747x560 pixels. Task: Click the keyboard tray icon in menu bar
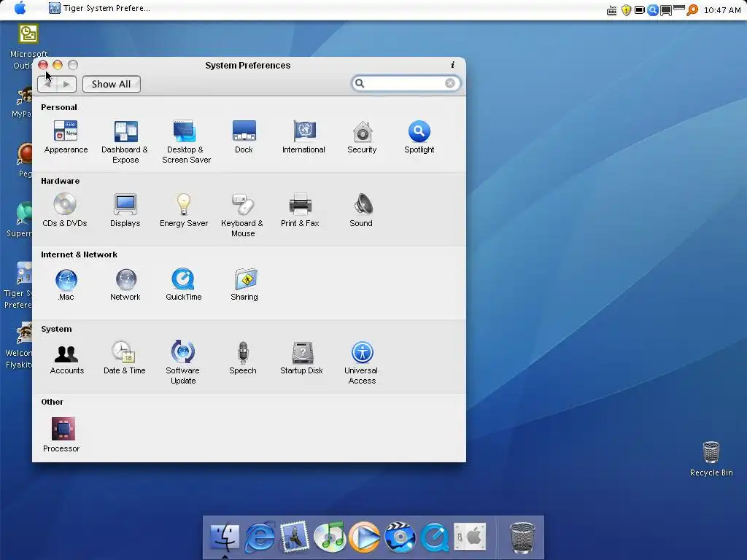[x=612, y=10]
